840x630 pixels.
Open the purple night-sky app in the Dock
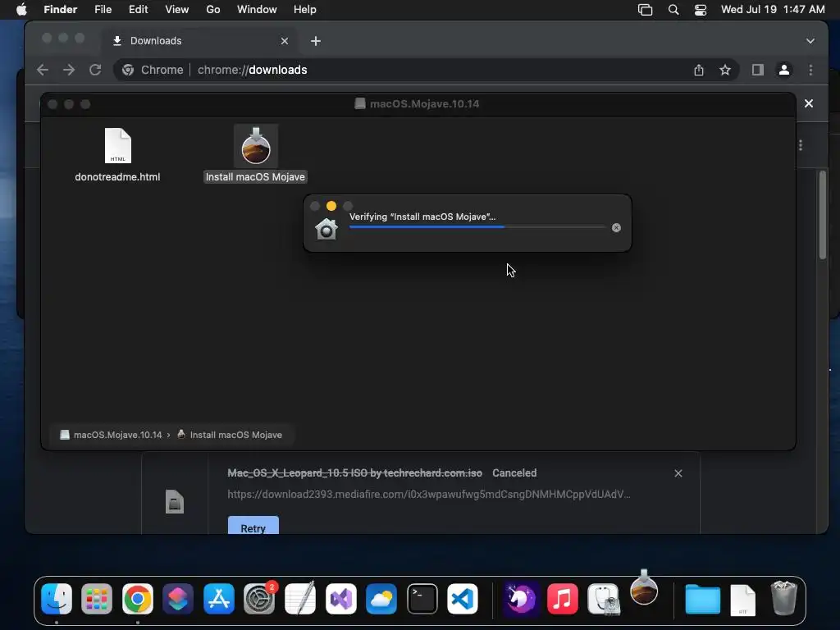point(522,598)
